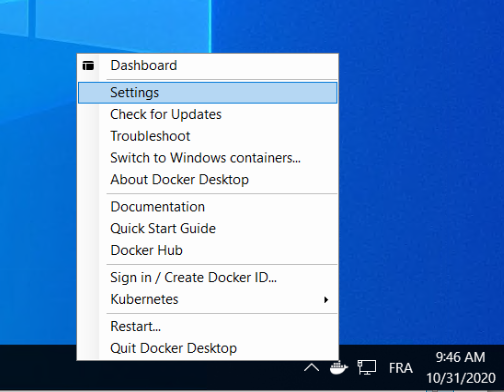Screen dimensions: 504x392
Task: Launch the Quick Start Guide
Action: 208,229
